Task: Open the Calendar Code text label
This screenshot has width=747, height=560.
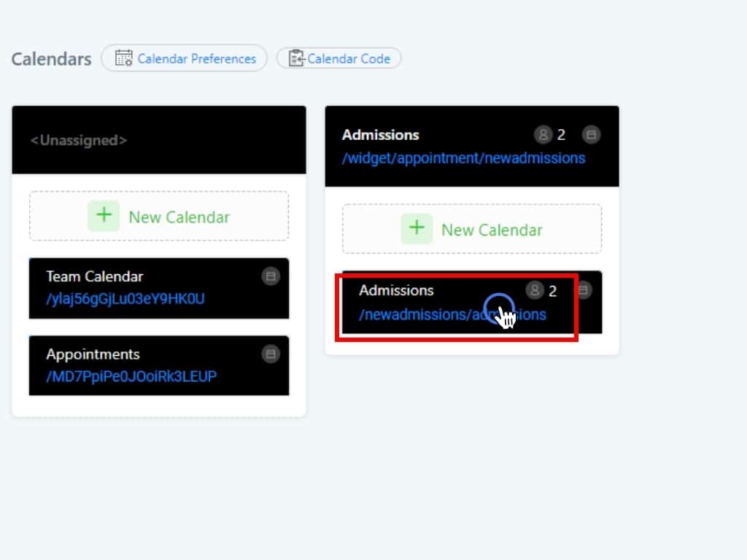Action: pyautogui.click(x=349, y=59)
